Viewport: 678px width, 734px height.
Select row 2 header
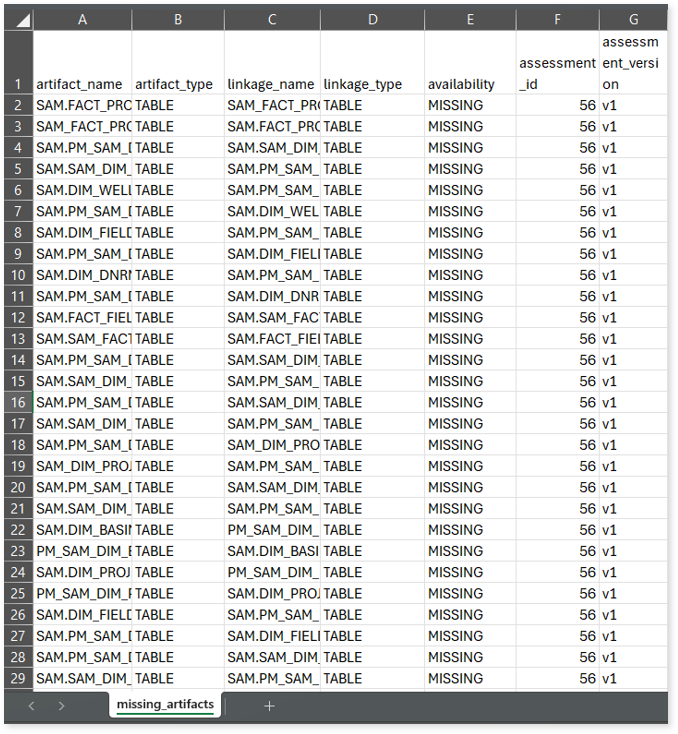click(x=18, y=105)
